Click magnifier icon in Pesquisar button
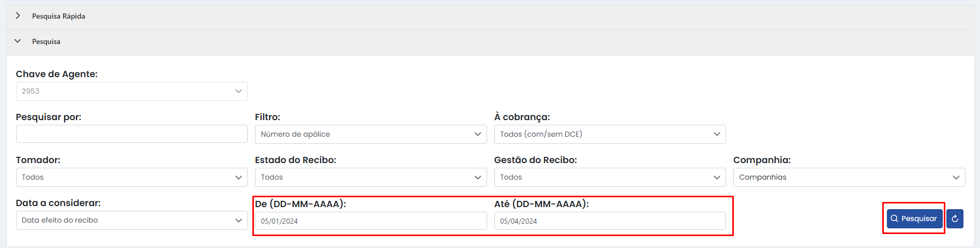This screenshot has width=980, height=248. point(894,219)
